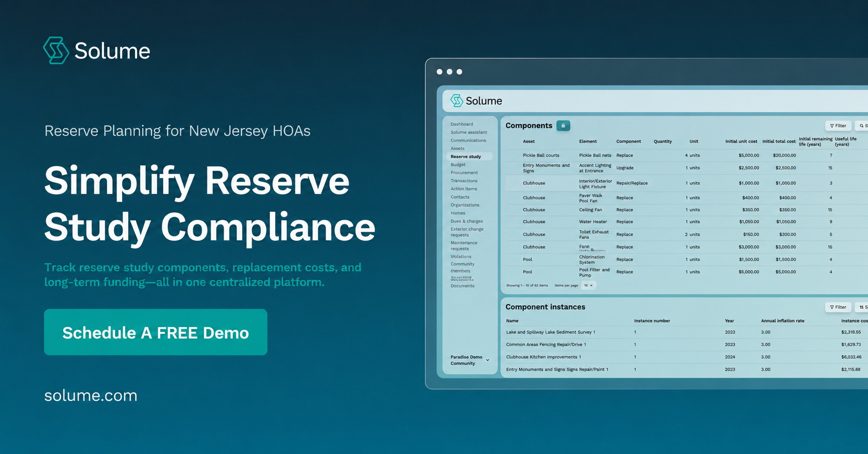Click the Paver Walk Pool Fan element

591,198
